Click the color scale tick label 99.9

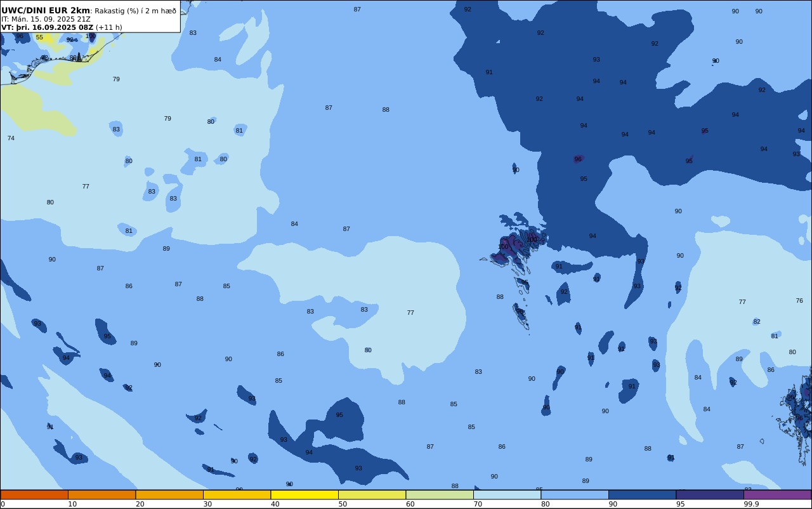[x=751, y=504]
